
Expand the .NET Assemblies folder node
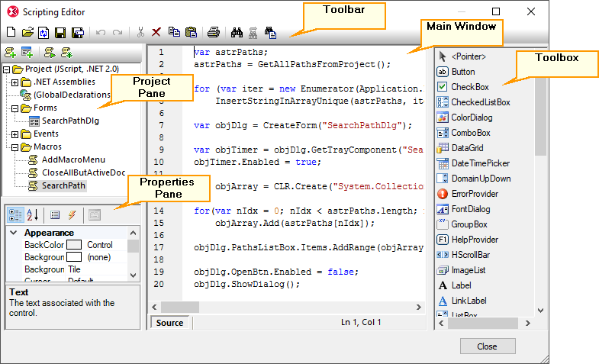pyautogui.click(x=15, y=82)
